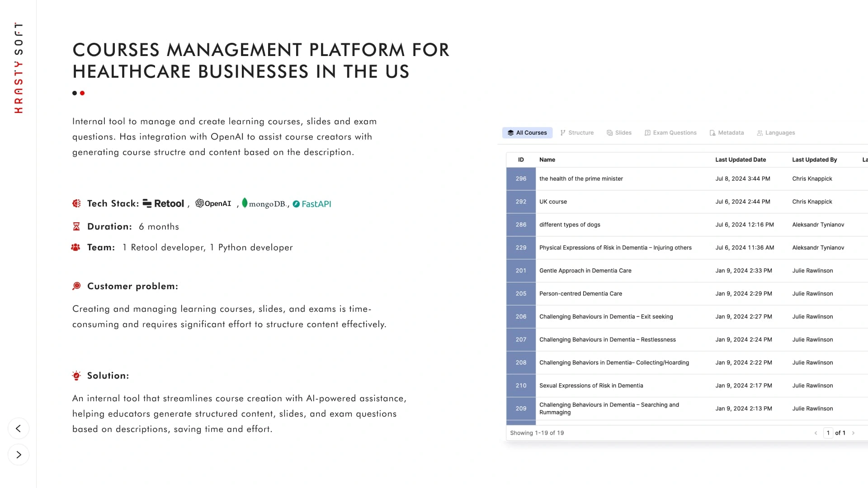The width and height of the screenshot is (868, 488).
Task: Click the mongoDB logo
Action: point(264,203)
